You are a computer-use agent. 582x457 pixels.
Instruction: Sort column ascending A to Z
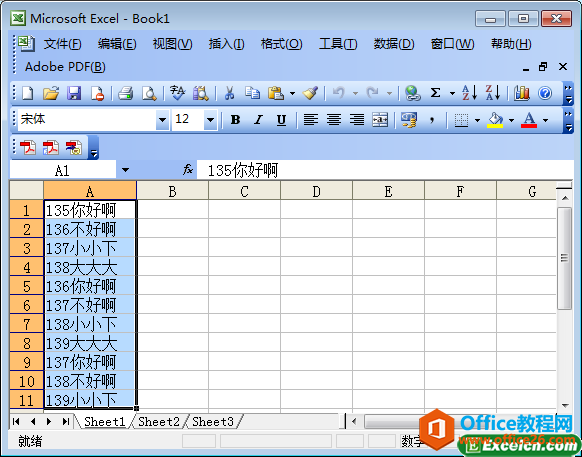pyautogui.click(x=470, y=93)
